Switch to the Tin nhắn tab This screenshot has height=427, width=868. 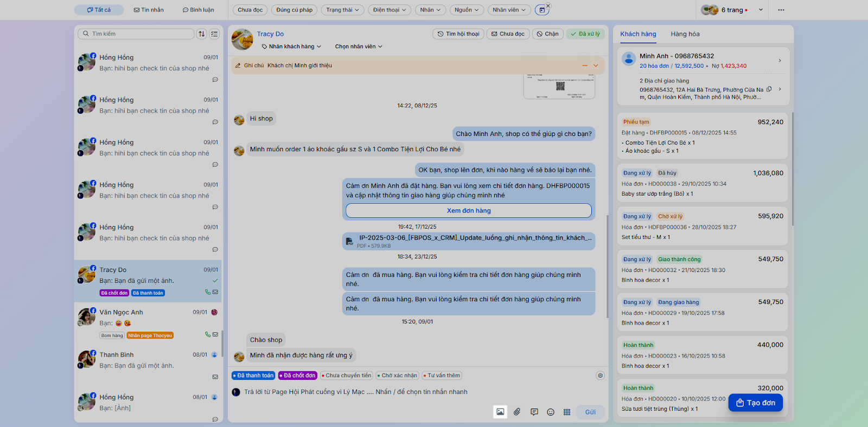[149, 10]
